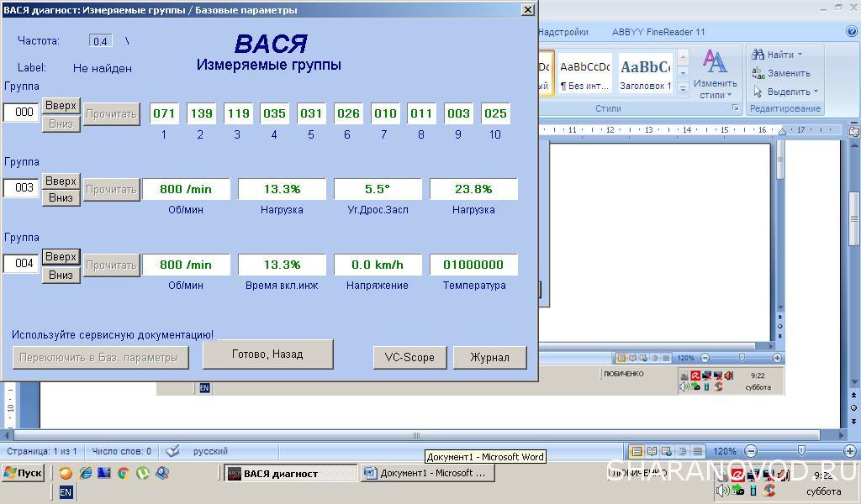Click the Готово, Назад button
861x504 pixels.
tap(267, 354)
